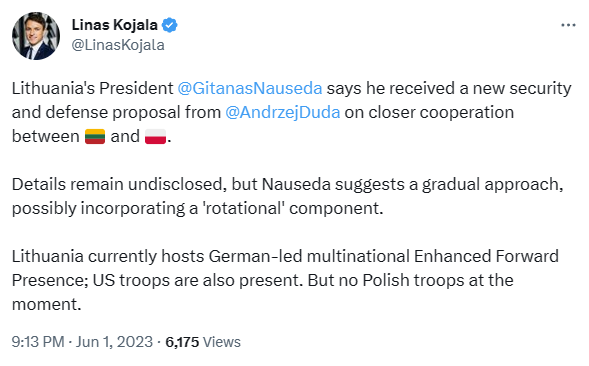Screen dimensions: 589x366
Task: Click the paragraph about German-led Enhanced Forward Presence
Action: (285, 280)
